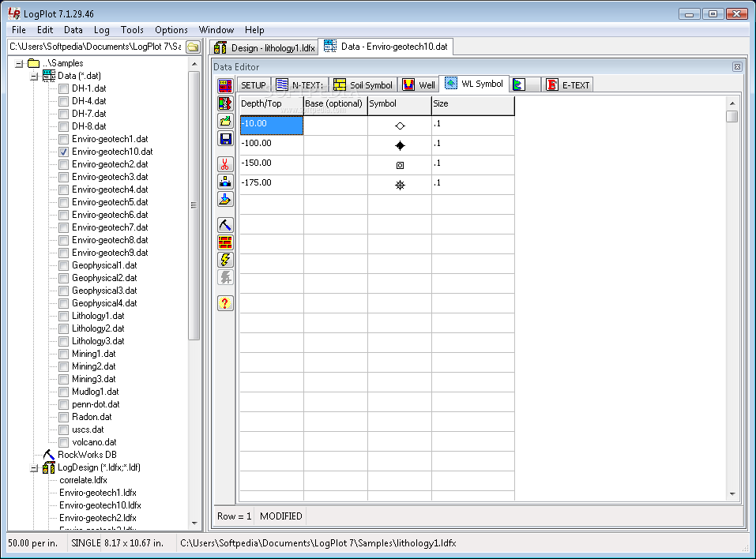Image resolution: width=756 pixels, height=559 pixels.
Task: Uncheck the Enviro-geotech10.dat checkbox
Action: tap(64, 152)
